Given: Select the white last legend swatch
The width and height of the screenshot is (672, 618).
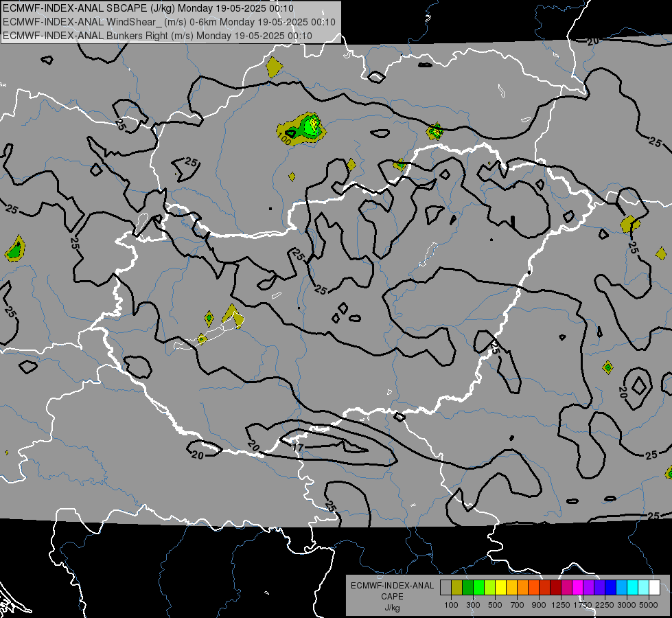Looking at the screenshot, I should pos(655,588).
